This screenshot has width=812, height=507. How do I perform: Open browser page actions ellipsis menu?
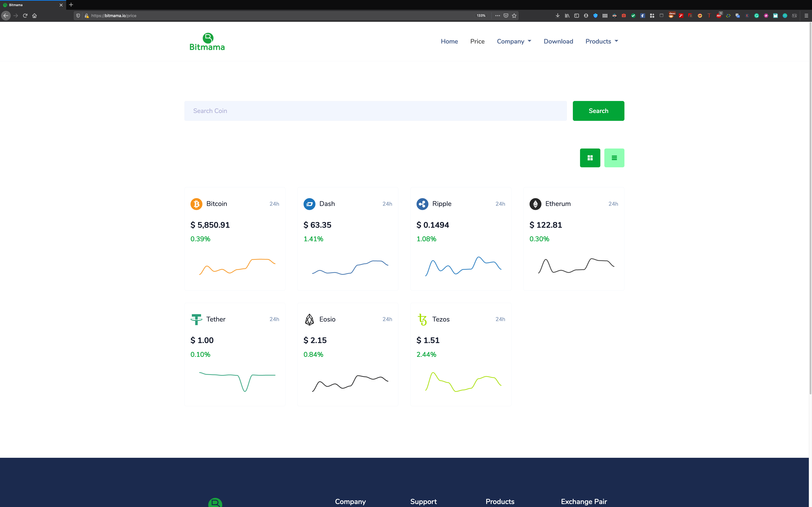pyautogui.click(x=497, y=15)
